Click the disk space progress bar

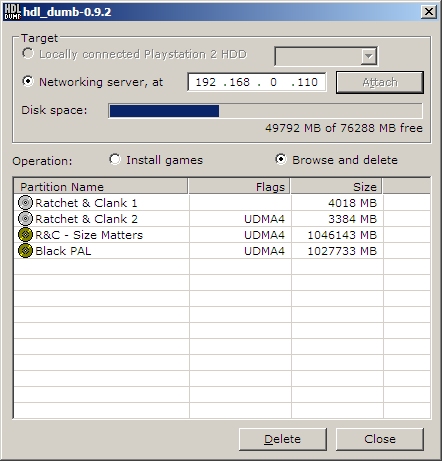pyautogui.click(x=265, y=111)
